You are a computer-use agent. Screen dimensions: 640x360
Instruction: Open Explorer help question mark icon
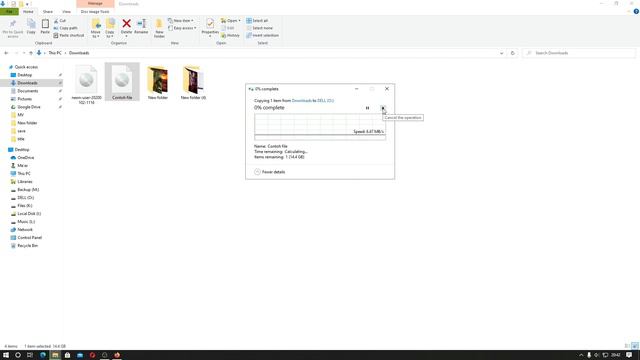coord(636,11)
